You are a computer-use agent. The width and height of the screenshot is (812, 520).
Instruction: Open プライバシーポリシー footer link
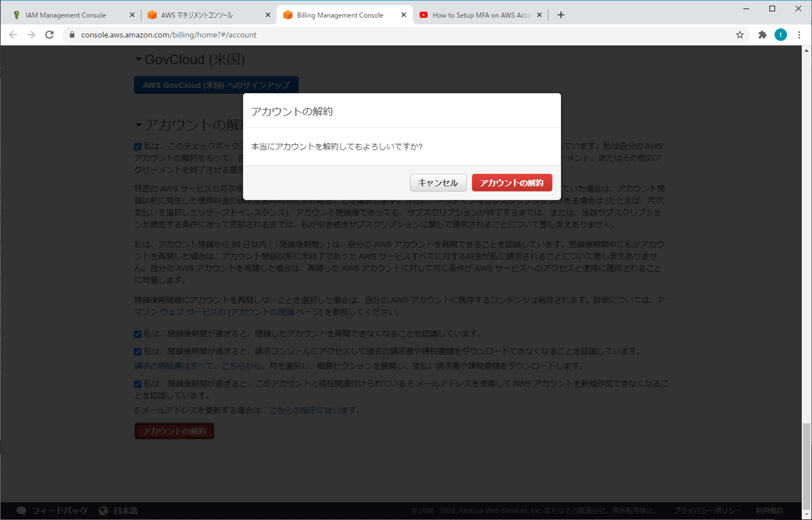[x=707, y=510]
